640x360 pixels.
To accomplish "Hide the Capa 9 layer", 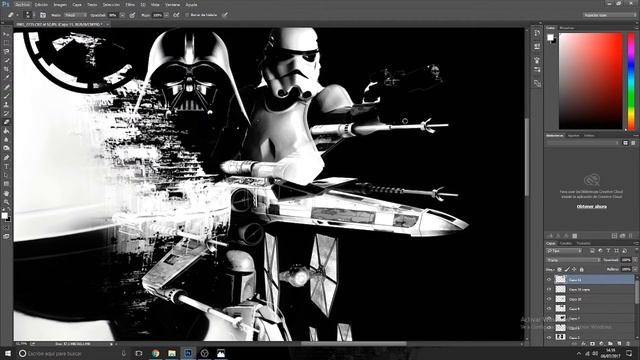I will (x=549, y=309).
